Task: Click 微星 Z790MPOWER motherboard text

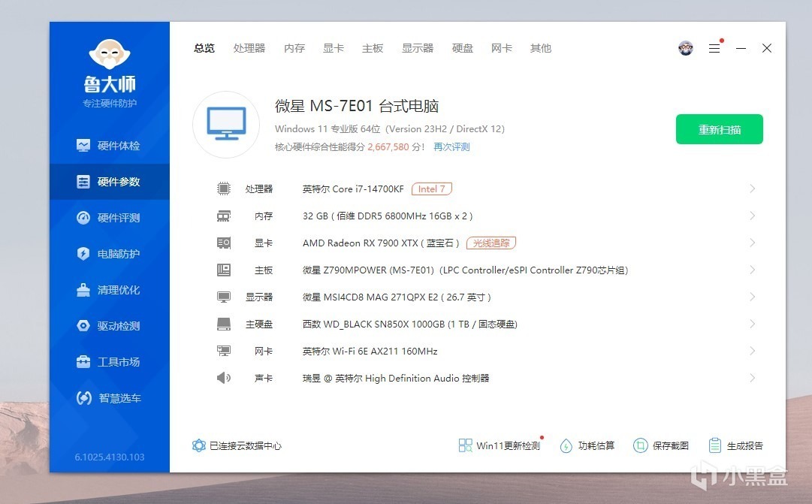Action: [x=465, y=270]
